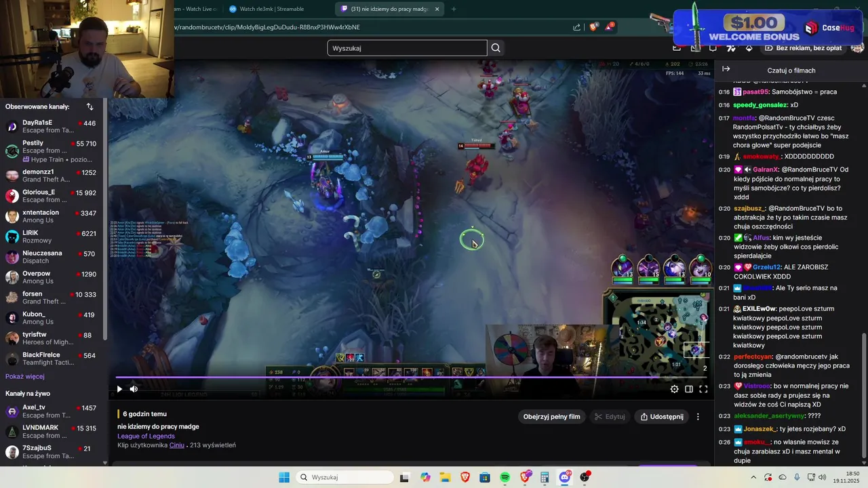Image resolution: width=868 pixels, height=488 pixels.
Task: Mute the clip volume speaker
Action: (x=134, y=389)
